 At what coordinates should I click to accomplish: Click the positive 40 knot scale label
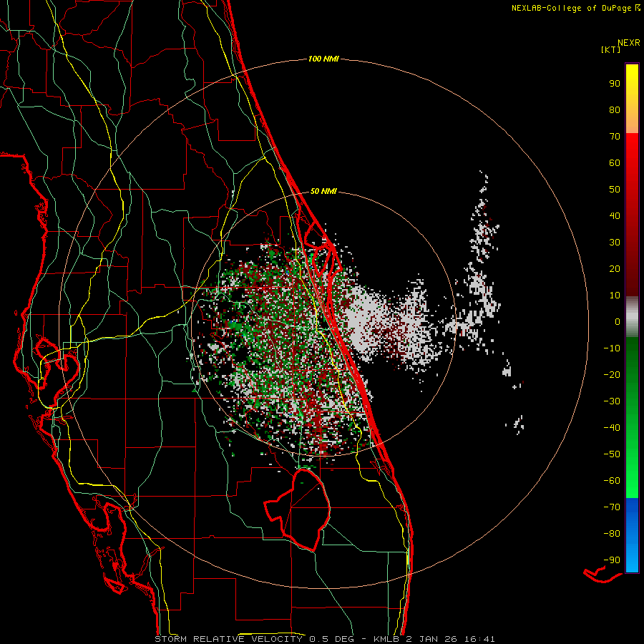(615, 215)
